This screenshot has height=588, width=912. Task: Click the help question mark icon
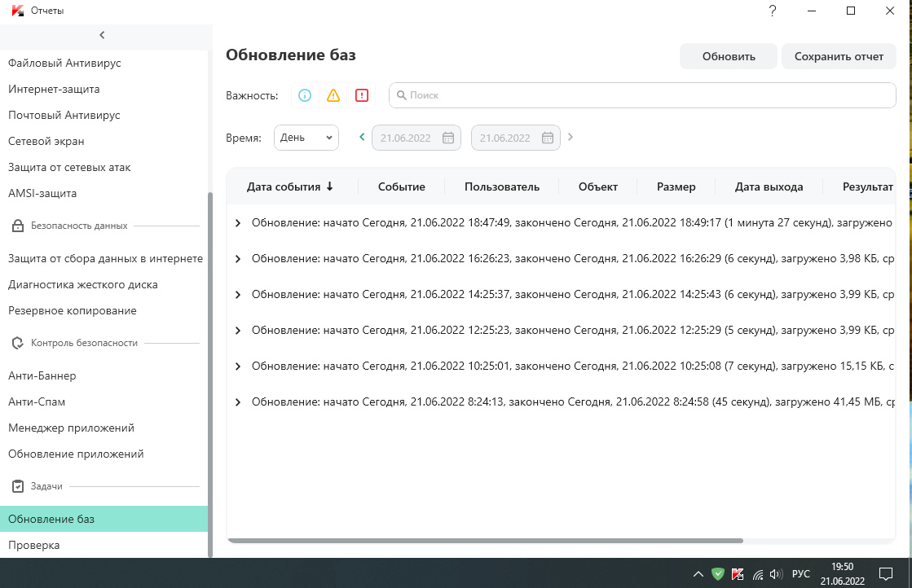click(x=773, y=11)
